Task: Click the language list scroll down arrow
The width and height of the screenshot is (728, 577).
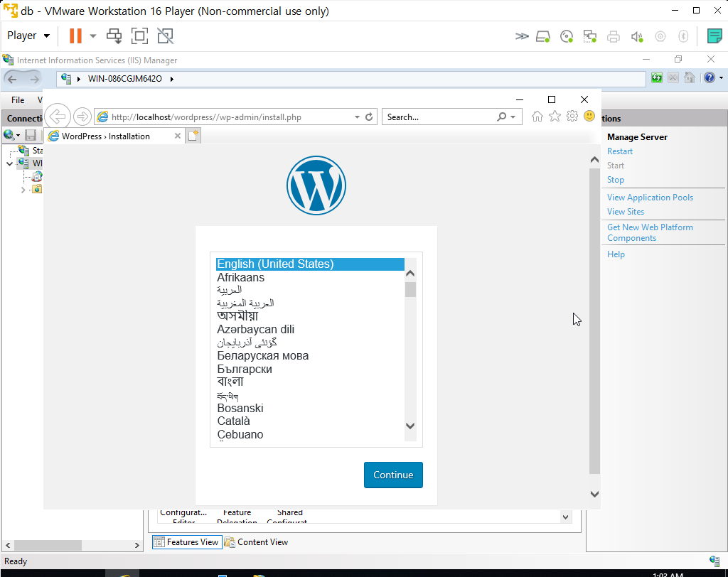Action: pyautogui.click(x=410, y=426)
